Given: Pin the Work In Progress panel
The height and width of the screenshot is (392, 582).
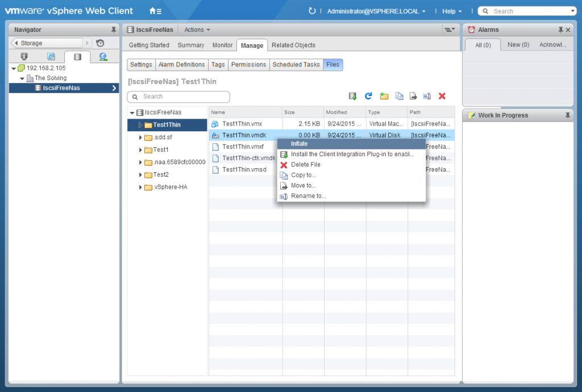Looking at the screenshot, I should (x=567, y=115).
